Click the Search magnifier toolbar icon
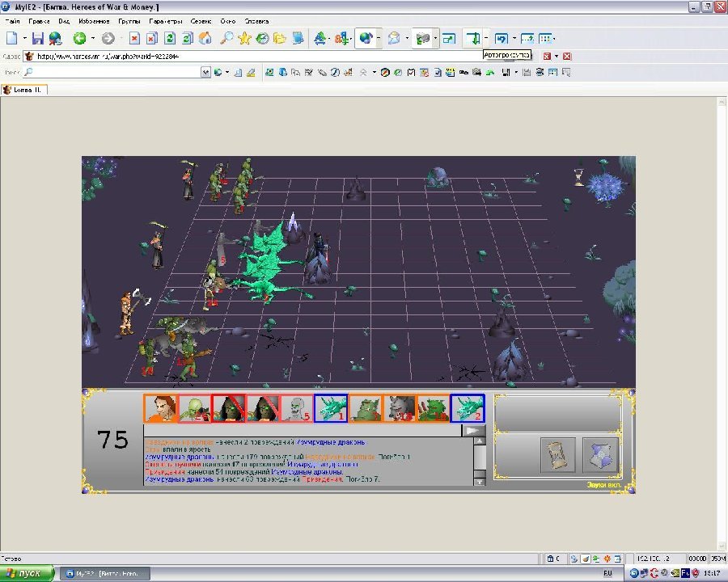 (x=226, y=39)
